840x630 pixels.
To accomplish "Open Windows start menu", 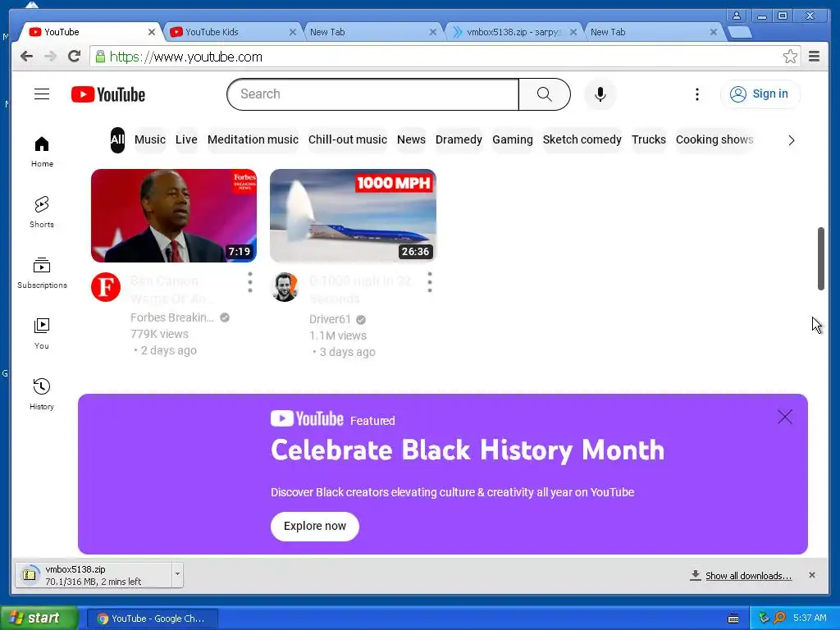I will [39, 618].
